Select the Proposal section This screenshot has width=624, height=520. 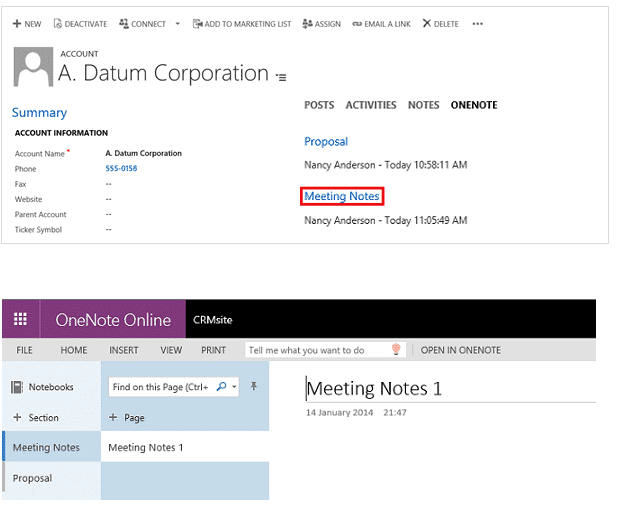tap(33, 479)
